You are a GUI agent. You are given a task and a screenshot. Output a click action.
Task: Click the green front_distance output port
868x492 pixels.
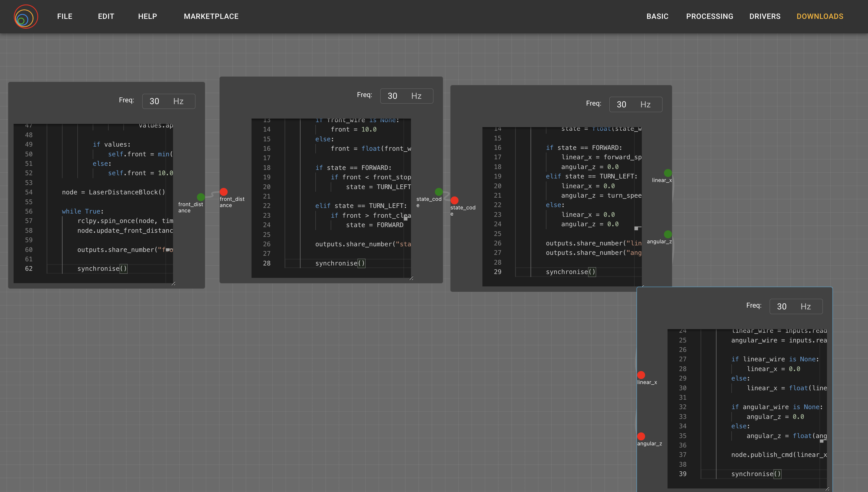pos(201,197)
